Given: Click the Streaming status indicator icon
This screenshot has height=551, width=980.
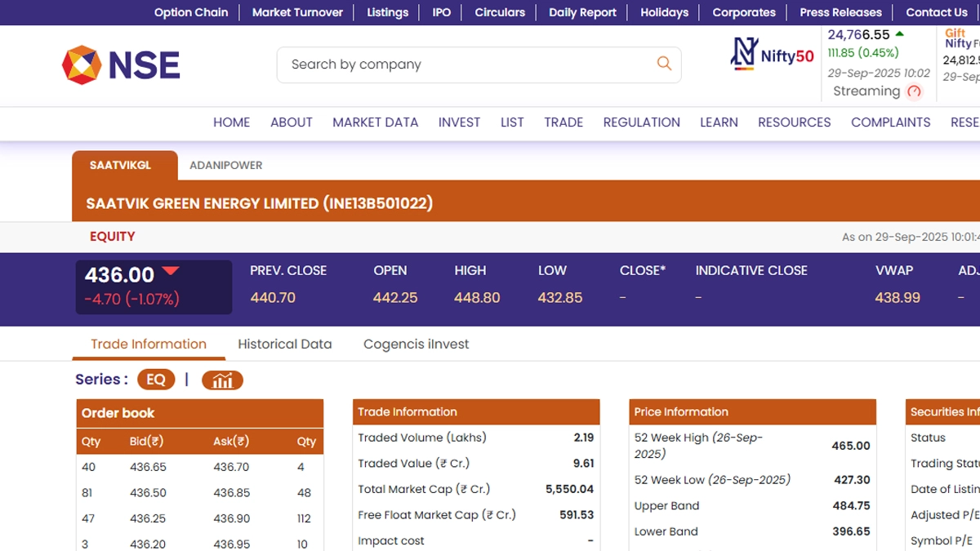Looking at the screenshot, I should 915,91.
